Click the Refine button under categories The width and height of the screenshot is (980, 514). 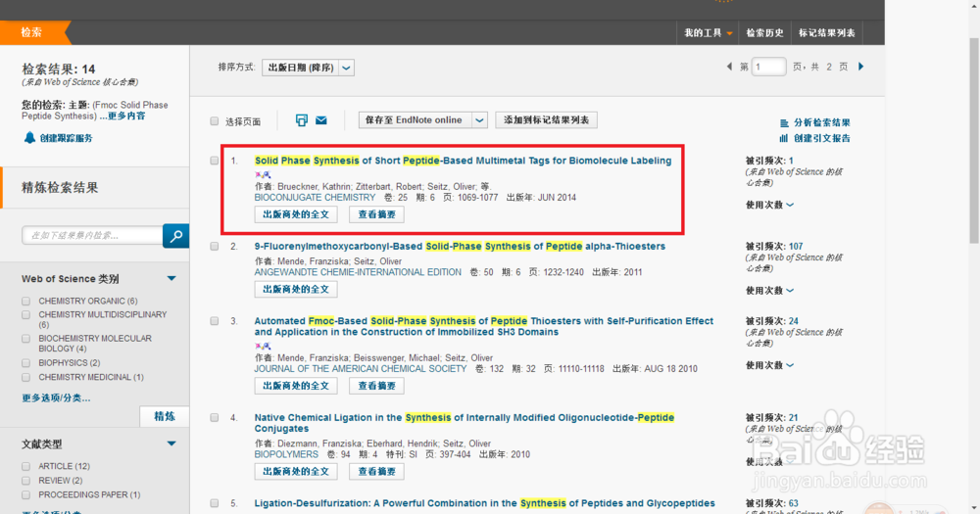click(165, 416)
